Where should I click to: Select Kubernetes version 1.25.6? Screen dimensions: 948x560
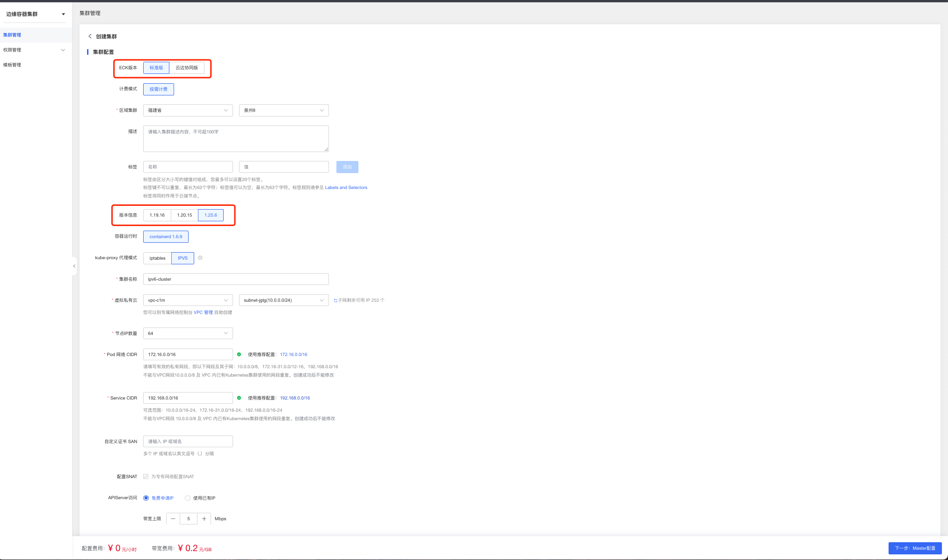click(x=211, y=215)
